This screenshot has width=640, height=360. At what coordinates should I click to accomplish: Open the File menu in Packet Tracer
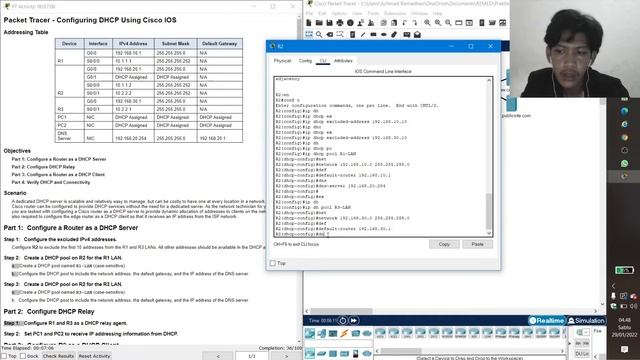(x=309, y=13)
